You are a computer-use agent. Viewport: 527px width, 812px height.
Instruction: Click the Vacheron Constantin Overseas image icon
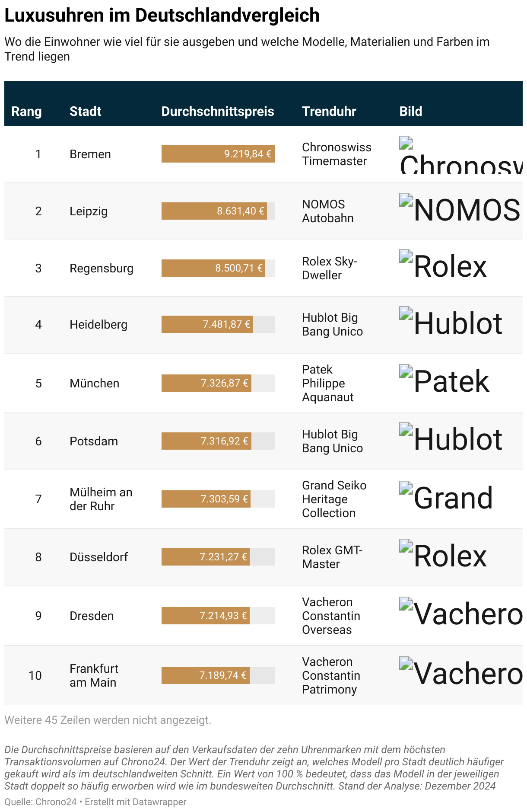406,604
